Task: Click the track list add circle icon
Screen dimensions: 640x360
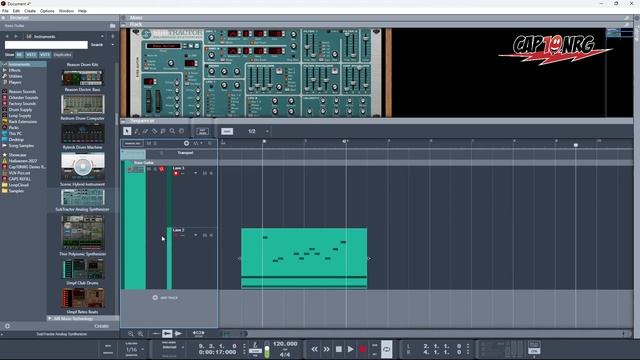Action: [186, 143]
